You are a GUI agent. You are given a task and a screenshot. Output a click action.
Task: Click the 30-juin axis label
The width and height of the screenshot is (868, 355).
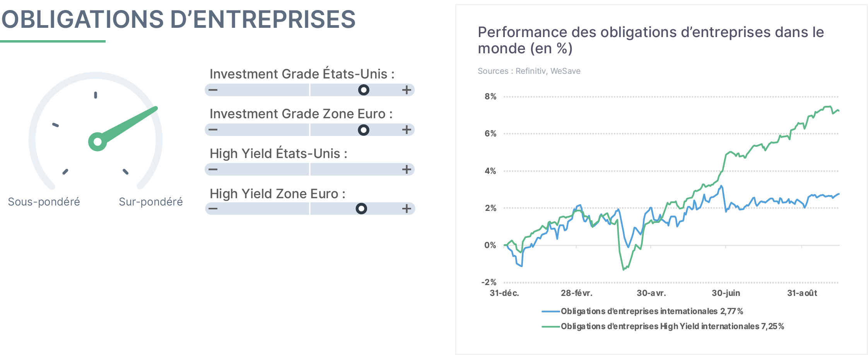click(x=726, y=293)
